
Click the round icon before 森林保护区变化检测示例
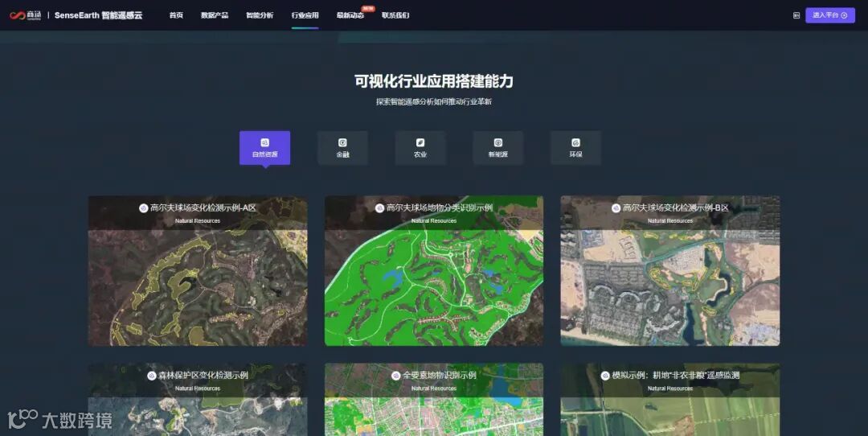coord(152,376)
